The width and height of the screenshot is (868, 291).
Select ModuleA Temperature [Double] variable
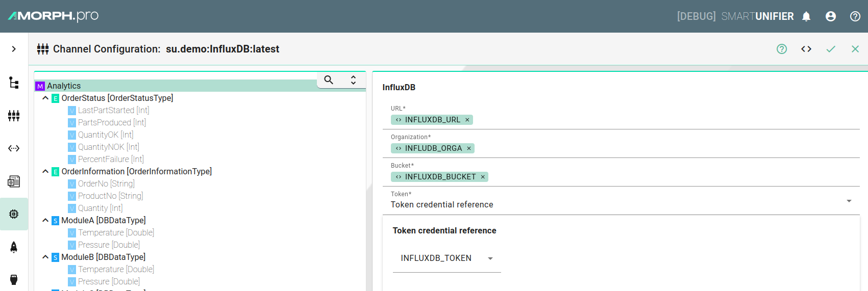116,232
